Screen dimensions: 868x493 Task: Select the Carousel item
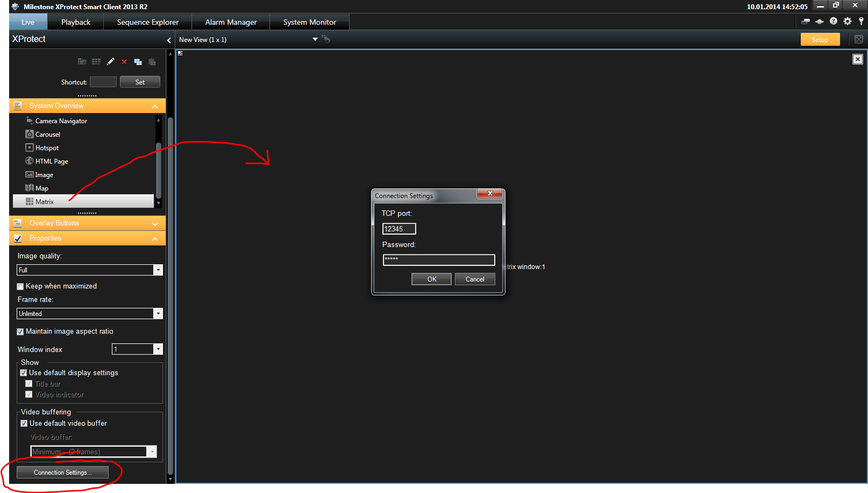[83, 134]
